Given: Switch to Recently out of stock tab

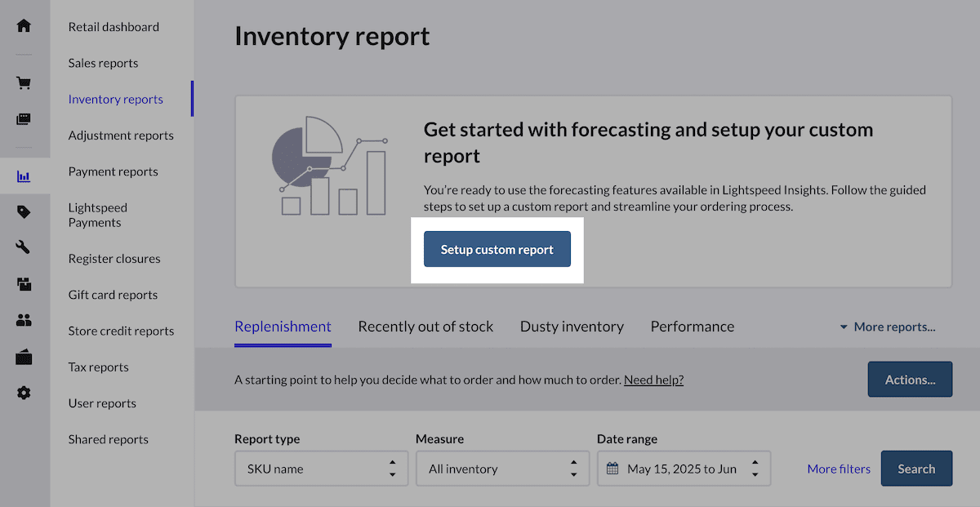Looking at the screenshot, I should pyautogui.click(x=425, y=327).
